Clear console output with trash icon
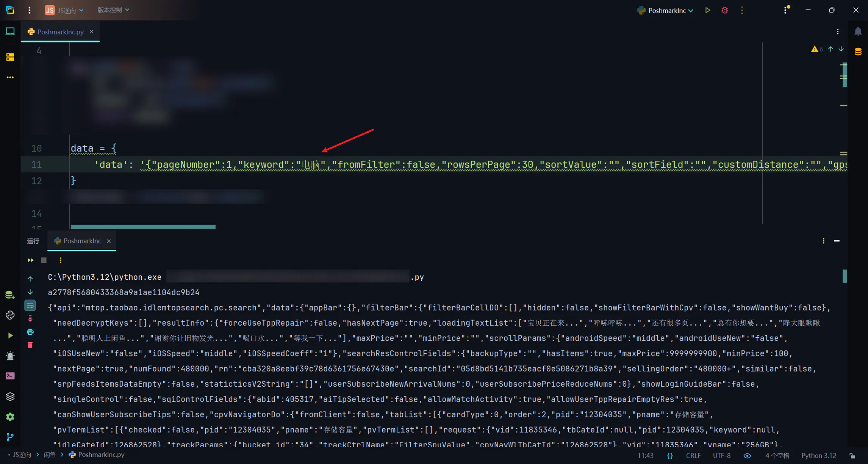Image resolution: width=868 pixels, height=464 pixels. 30,345
